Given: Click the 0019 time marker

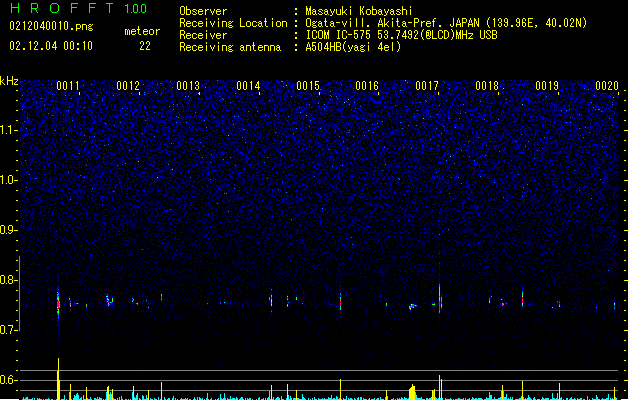Looking at the screenshot, I should click(547, 86).
